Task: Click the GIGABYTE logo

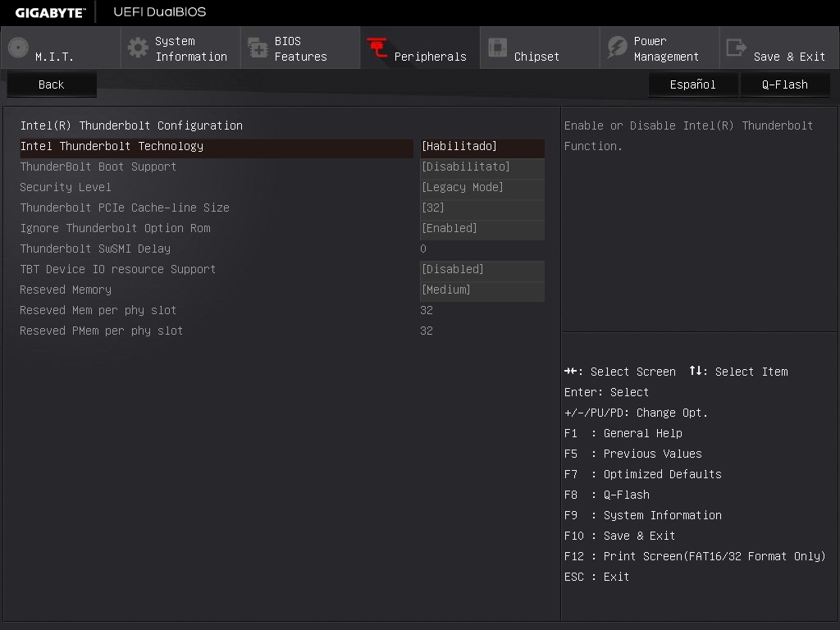Action: pyautogui.click(x=50, y=12)
